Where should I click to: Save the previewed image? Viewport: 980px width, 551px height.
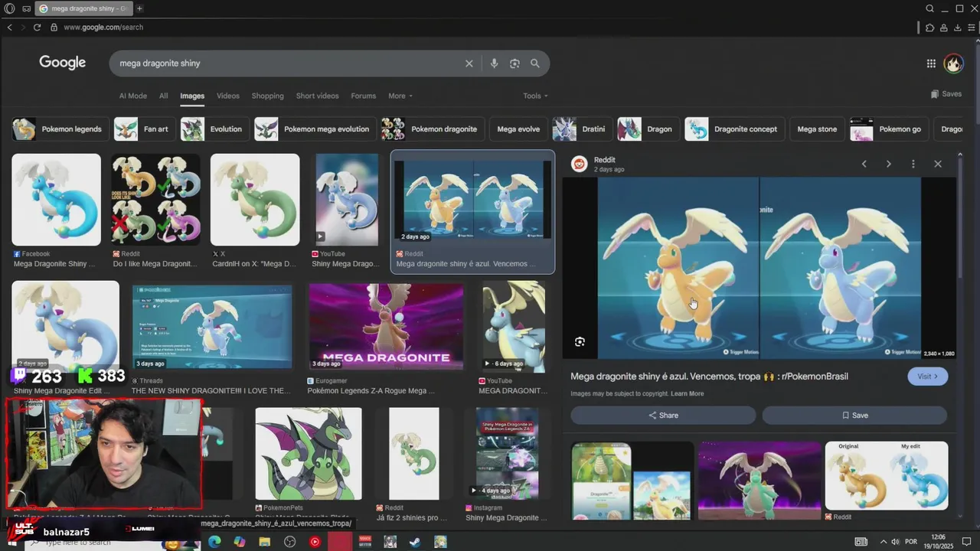tap(854, 416)
